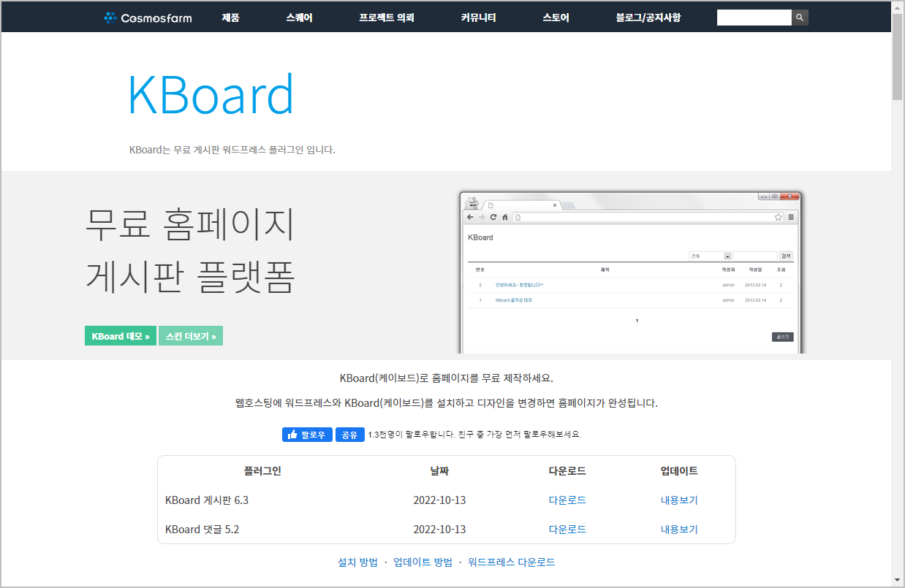Click the search magnifier button
The height and width of the screenshot is (588, 905).
(800, 18)
